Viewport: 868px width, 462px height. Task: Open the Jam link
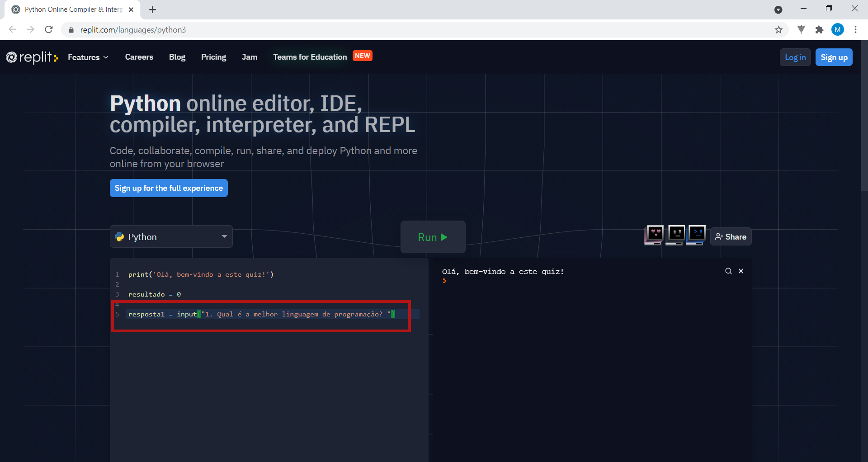coord(250,57)
